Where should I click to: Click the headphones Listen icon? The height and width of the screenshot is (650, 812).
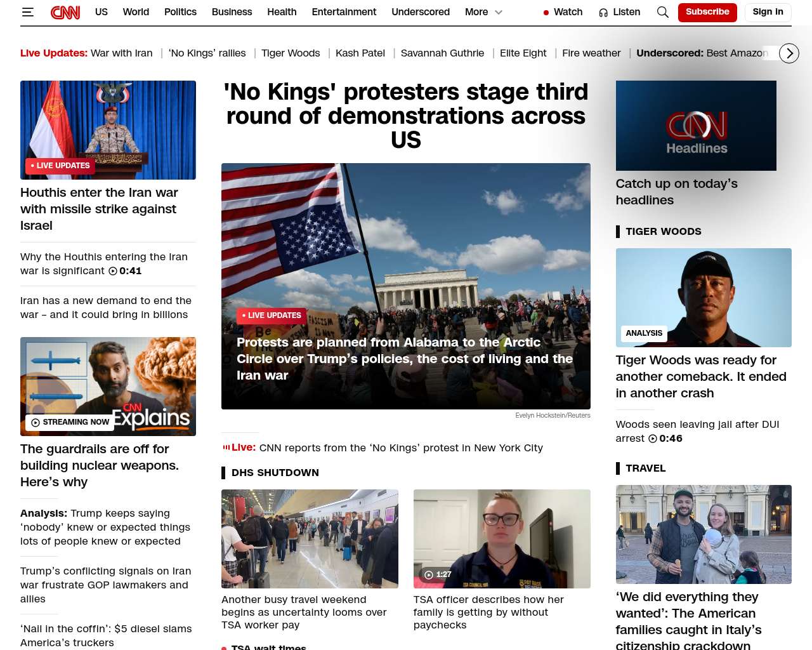pyautogui.click(x=603, y=12)
